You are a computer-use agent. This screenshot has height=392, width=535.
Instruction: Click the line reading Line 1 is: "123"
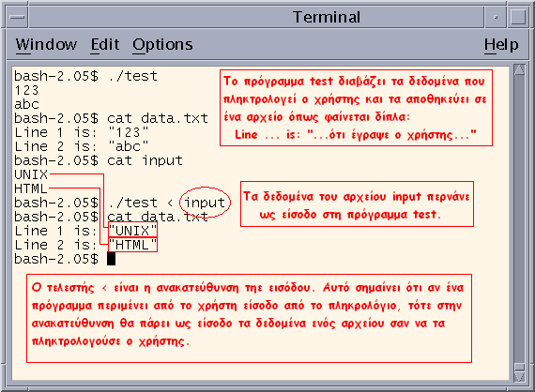coord(82,132)
